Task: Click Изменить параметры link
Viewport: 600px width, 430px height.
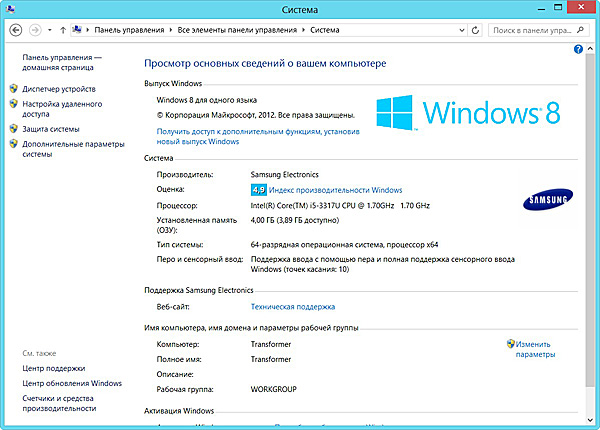Action: click(535, 348)
